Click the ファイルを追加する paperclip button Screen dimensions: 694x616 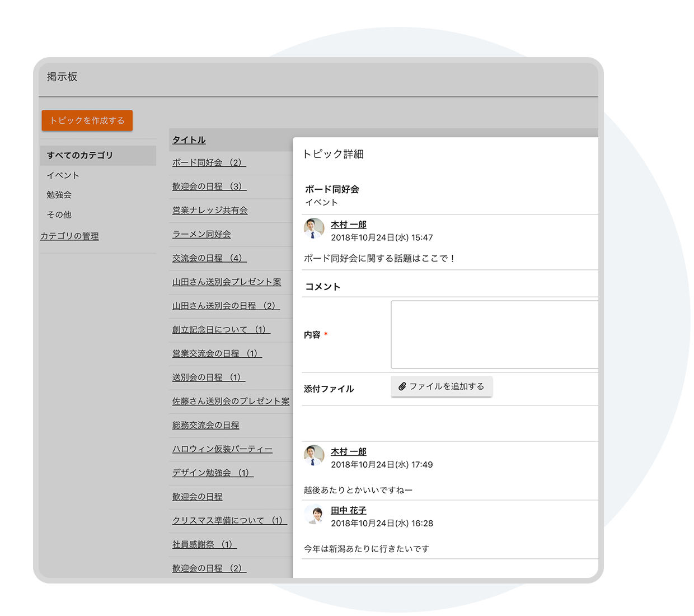point(441,386)
